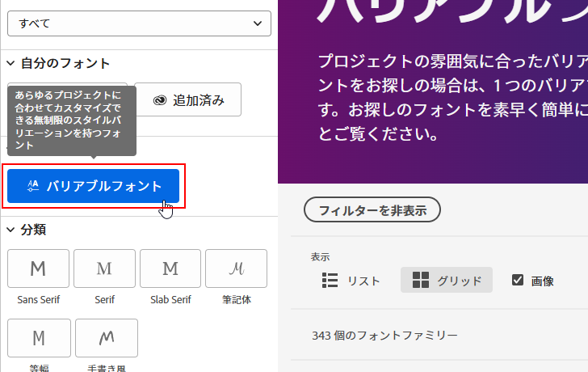Screen dimensions: 588x372
Task: Click the 自分のフォント heading text
Action: (x=65, y=63)
